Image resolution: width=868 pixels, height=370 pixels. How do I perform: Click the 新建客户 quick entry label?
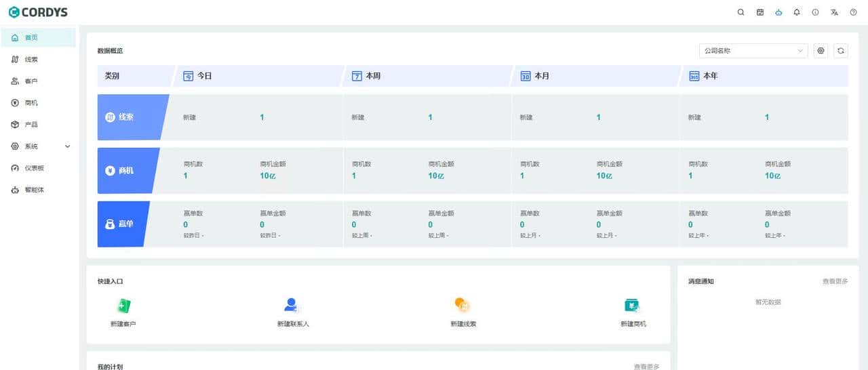pyautogui.click(x=123, y=324)
